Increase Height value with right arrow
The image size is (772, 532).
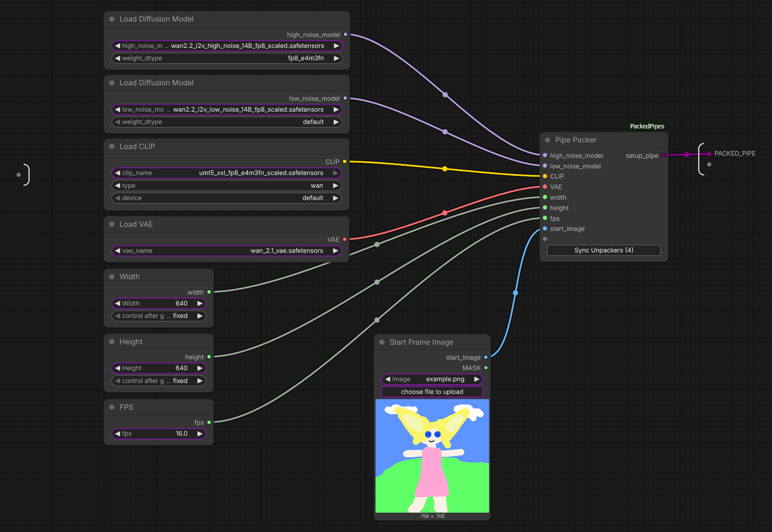200,368
